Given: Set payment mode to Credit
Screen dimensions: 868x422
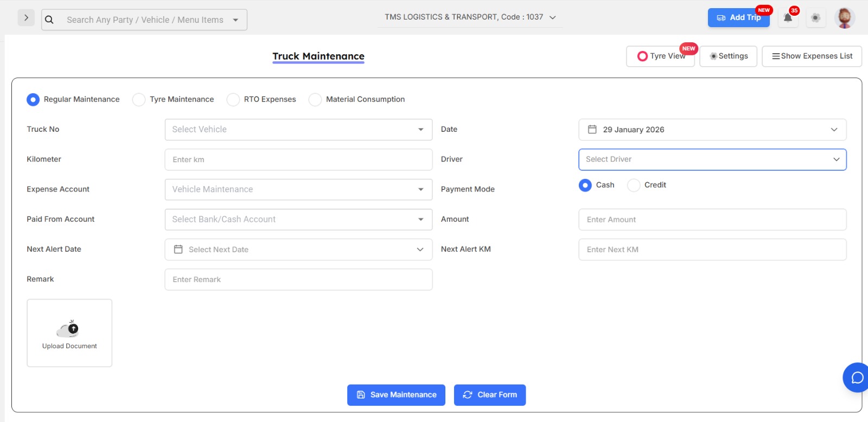Looking at the screenshot, I should point(634,186).
